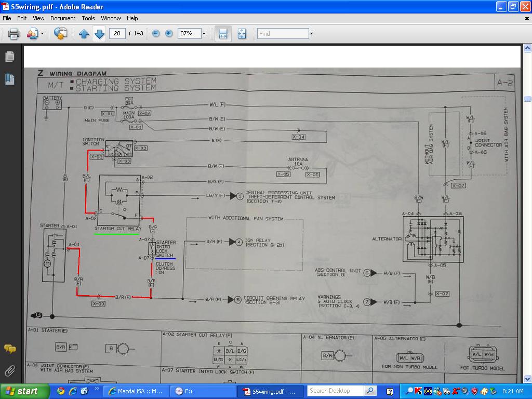Switch to MazdaUSA taskbar window
Screen dimensions: 532x399
pyautogui.click(x=136, y=391)
